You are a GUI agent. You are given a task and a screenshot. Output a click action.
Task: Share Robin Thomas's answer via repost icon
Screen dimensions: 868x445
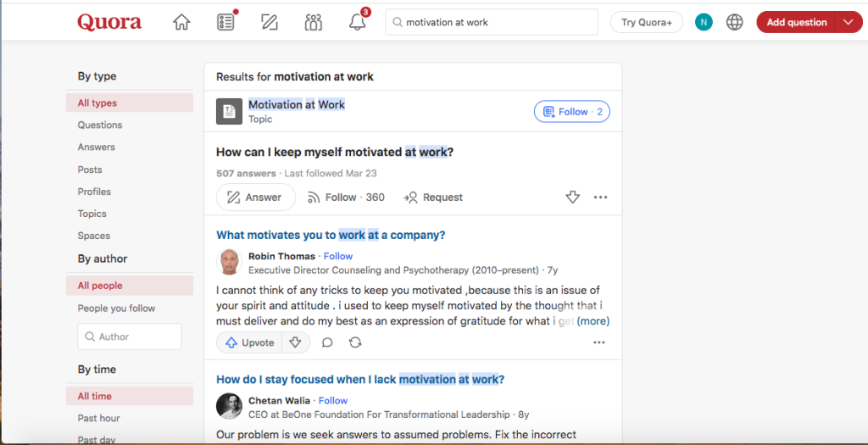click(x=355, y=342)
